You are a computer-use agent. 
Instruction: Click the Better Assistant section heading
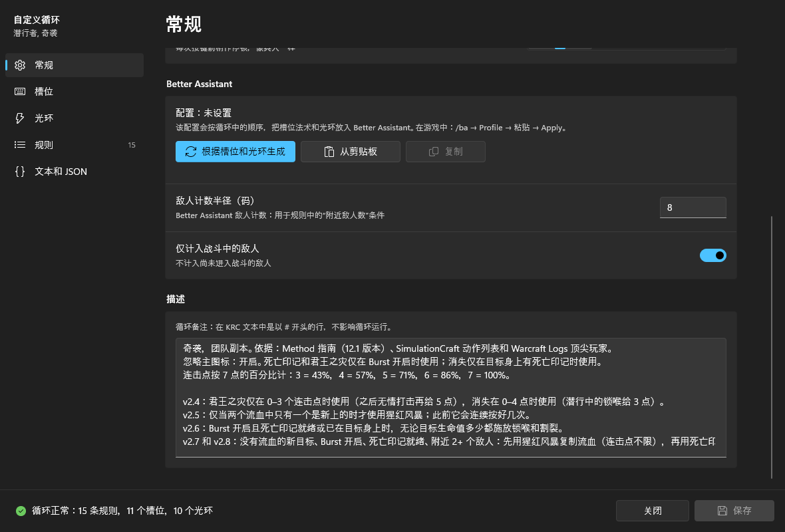click(200, 84)
